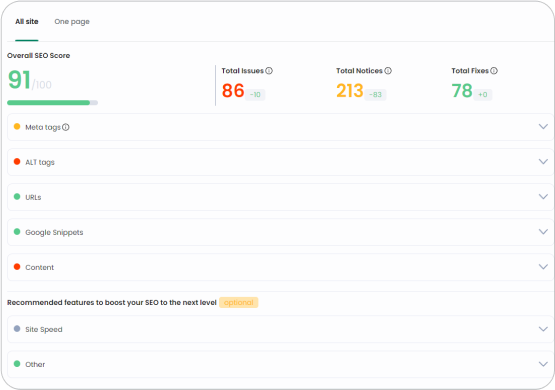This screenshot has width=555, height=390.
Task: Expand the Other section chevron
Action: tap(543, 364)
